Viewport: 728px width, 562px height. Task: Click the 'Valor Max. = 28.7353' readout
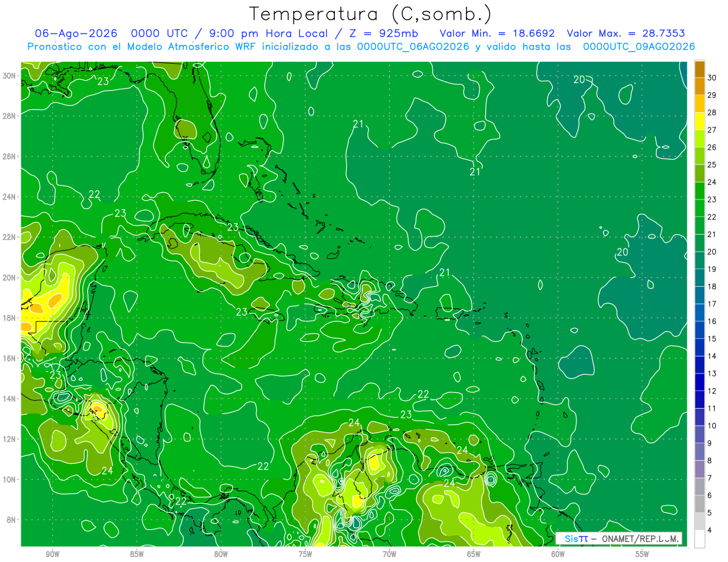(626, 33)
